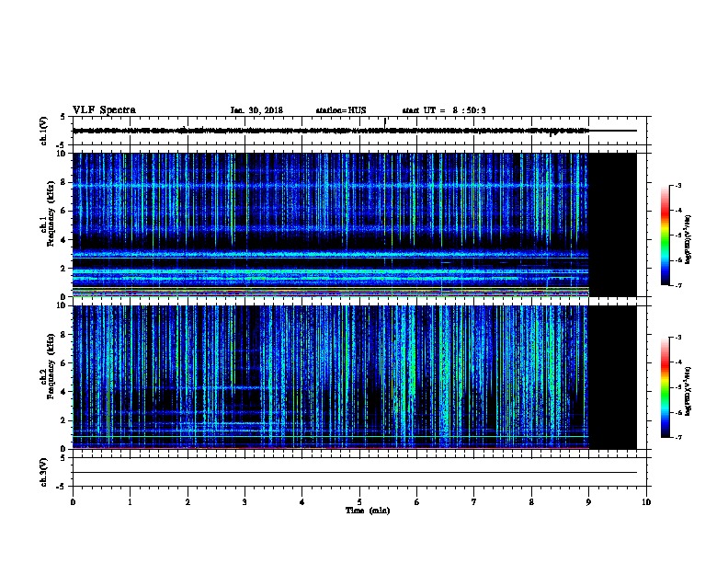Click the "3" tick on the time axis

point(245,502)
